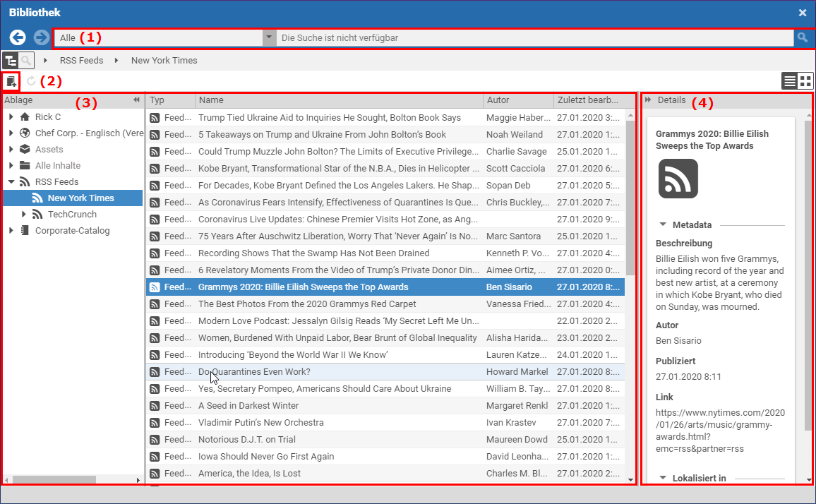This screenshot has width=816, height=504.
Task: Click the horizontal scrollbar in Ablage panel
Action: click(54, 480)
